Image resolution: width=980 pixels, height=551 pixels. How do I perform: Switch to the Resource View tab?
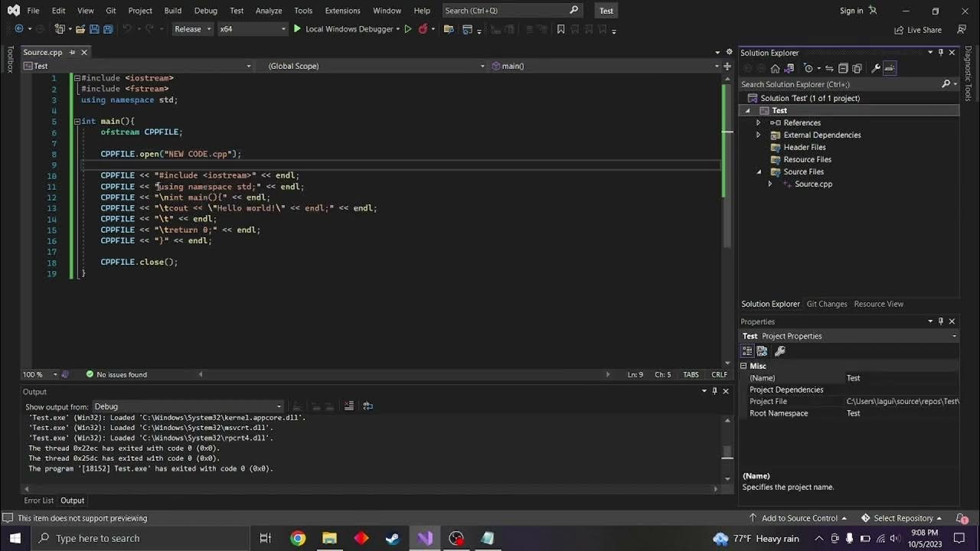878,304
